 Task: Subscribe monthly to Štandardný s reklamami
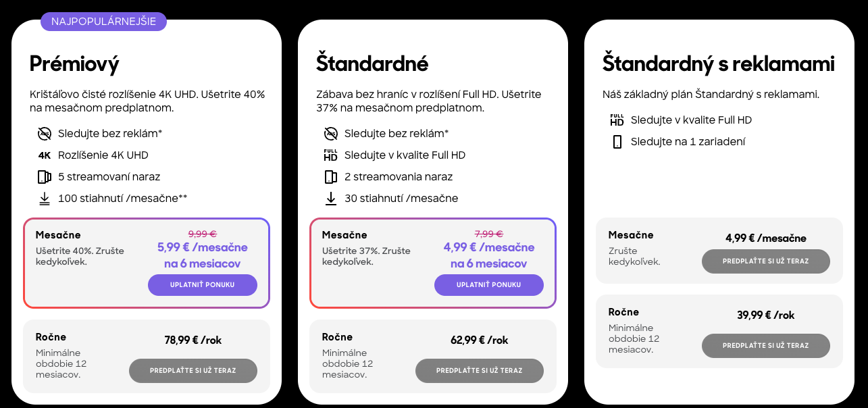[766, 261]
